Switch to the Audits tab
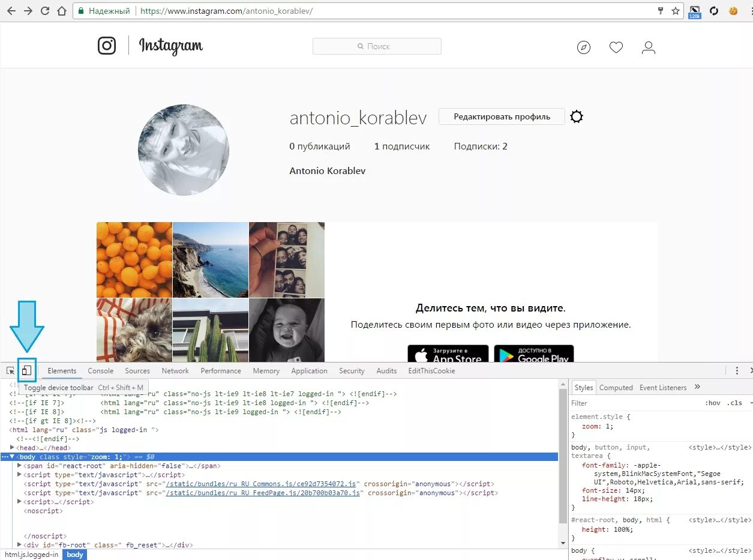 tap(386, 371)
